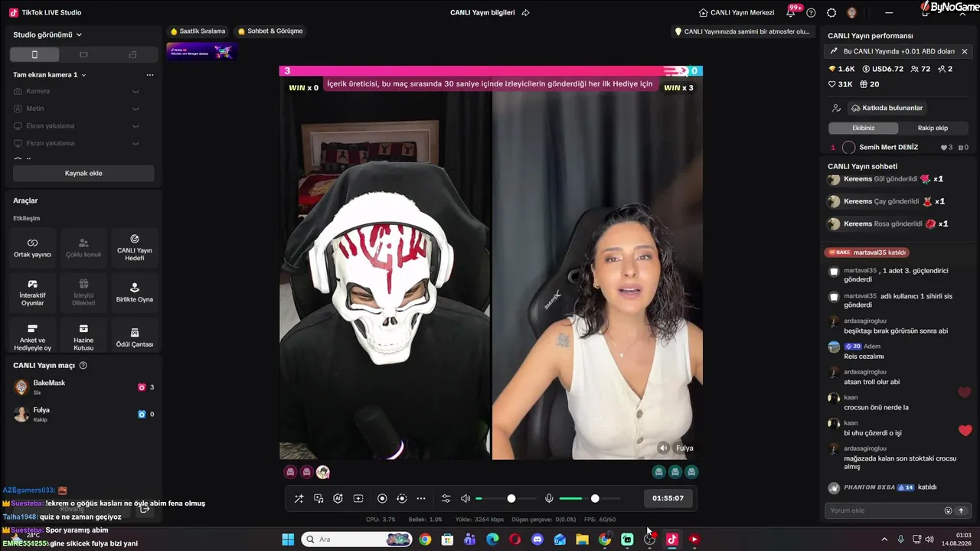Screen dimensions: 980x551
Task: Open the magic wand effects tool
Action: 299,498
